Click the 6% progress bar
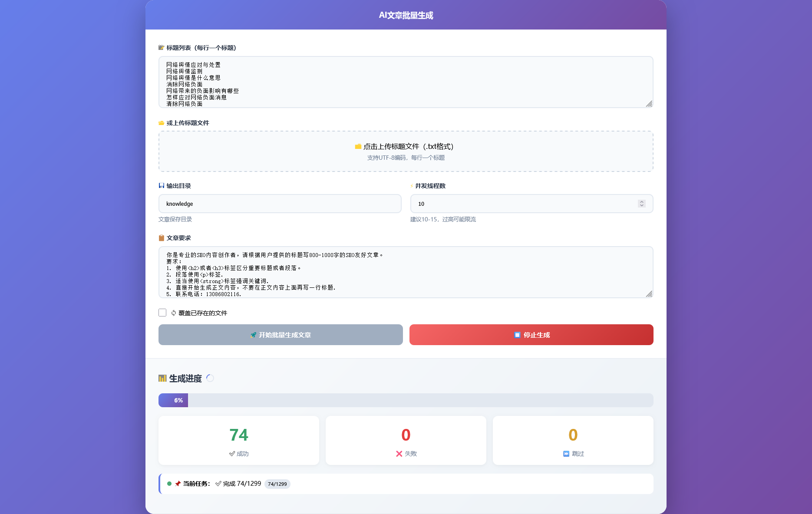 coord(406,400)
